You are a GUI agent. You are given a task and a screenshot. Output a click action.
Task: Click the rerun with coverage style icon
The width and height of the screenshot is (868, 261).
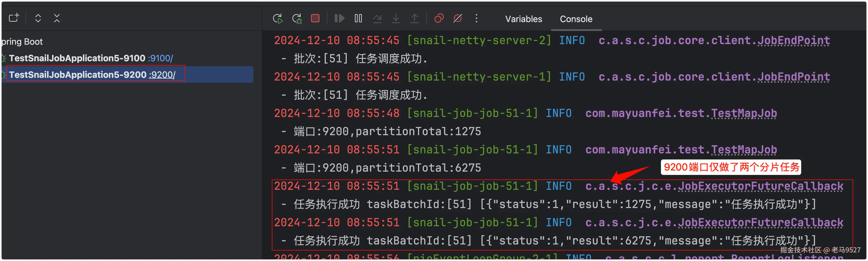297,18
